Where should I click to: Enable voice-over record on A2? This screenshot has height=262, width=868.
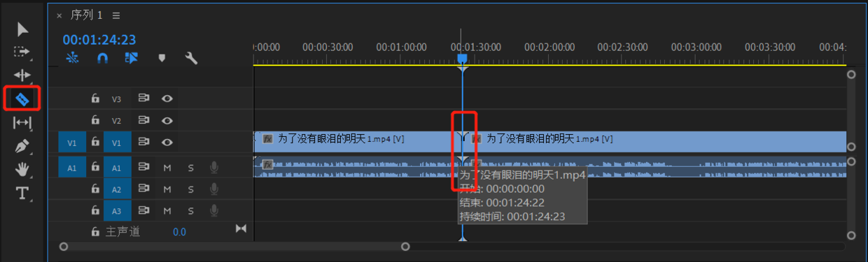coord(213,189)
